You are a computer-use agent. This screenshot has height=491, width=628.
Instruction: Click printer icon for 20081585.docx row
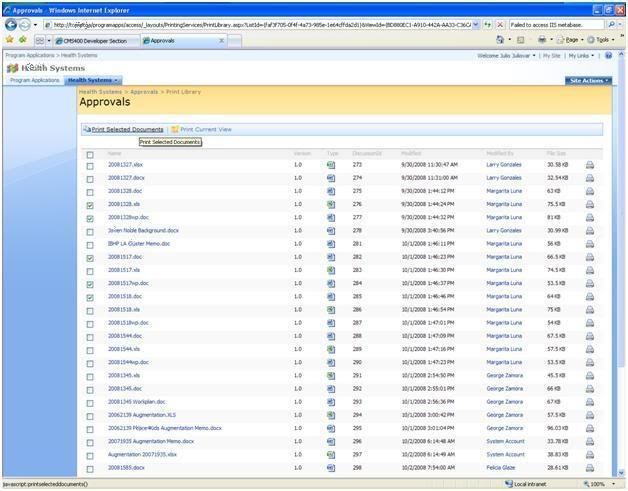click(x=590, y=468)
